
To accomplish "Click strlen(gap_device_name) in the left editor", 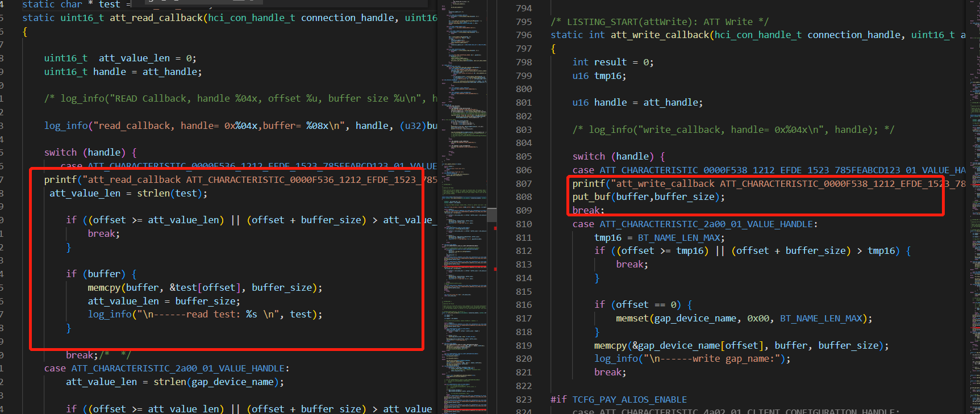I will click(x=216, y=382).
